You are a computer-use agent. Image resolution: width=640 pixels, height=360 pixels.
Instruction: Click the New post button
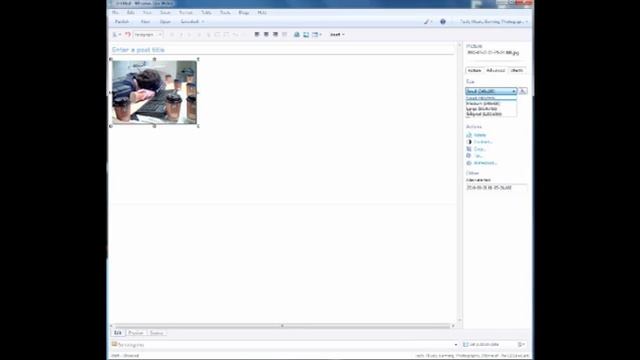(145, 22)
